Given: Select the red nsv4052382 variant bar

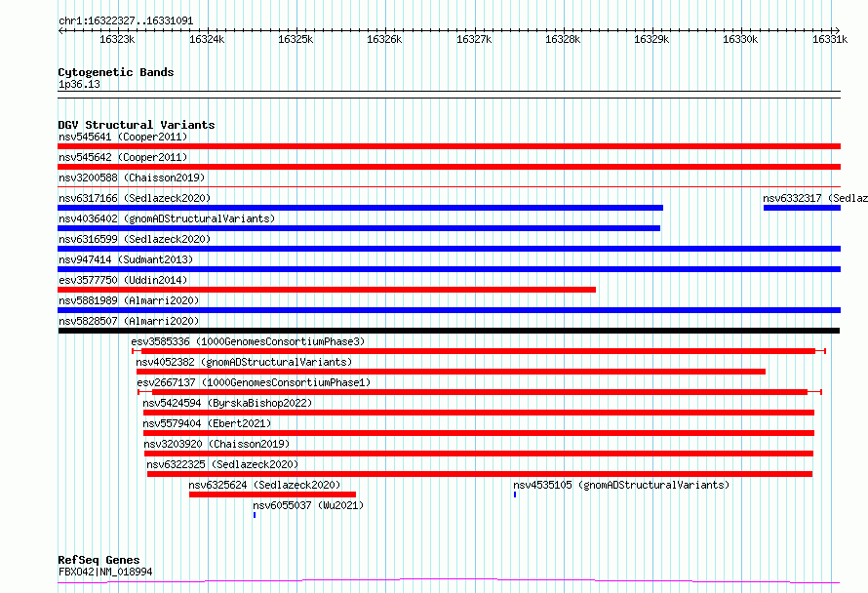Looking at the screenshot, I should click(x=451, y=372).
